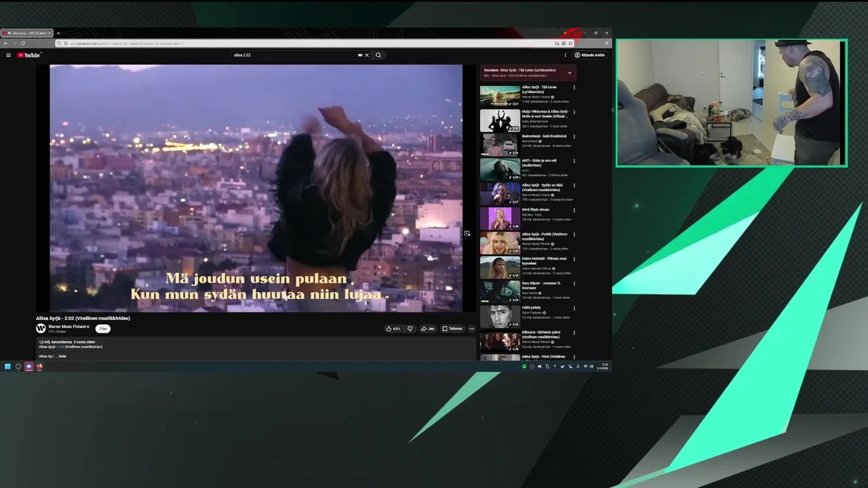868x488 pixels.
Task: Run the search with the magnifier icon
Action: (x=378, y=55)
